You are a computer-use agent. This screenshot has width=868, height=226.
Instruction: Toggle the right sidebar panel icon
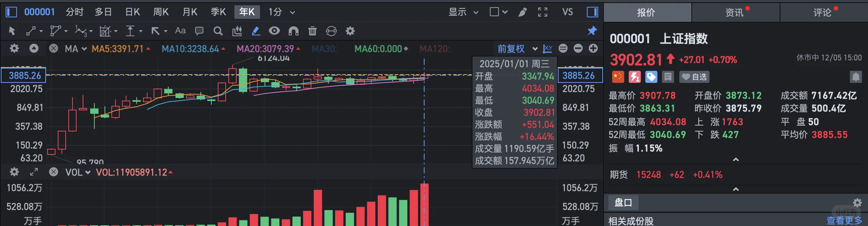tap(592, 12)
